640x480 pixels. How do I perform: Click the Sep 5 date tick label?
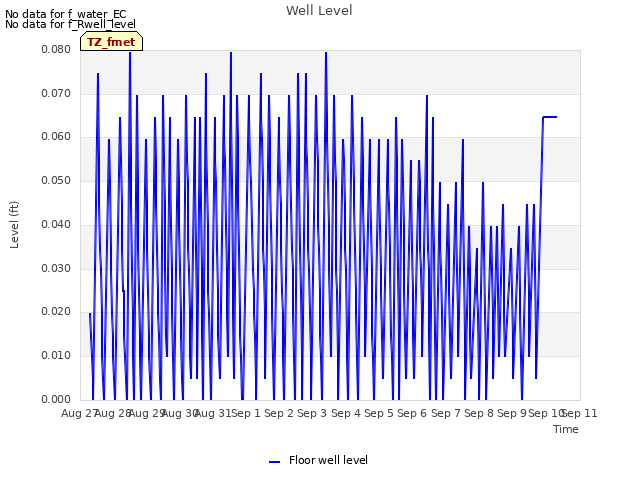pyautogui.click(x=379, y=413)
